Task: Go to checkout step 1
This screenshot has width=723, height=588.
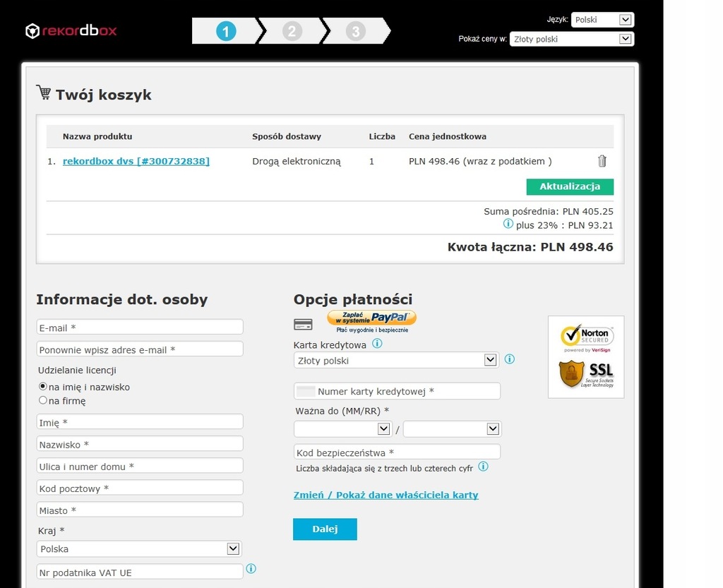Action: pos(226,31)
